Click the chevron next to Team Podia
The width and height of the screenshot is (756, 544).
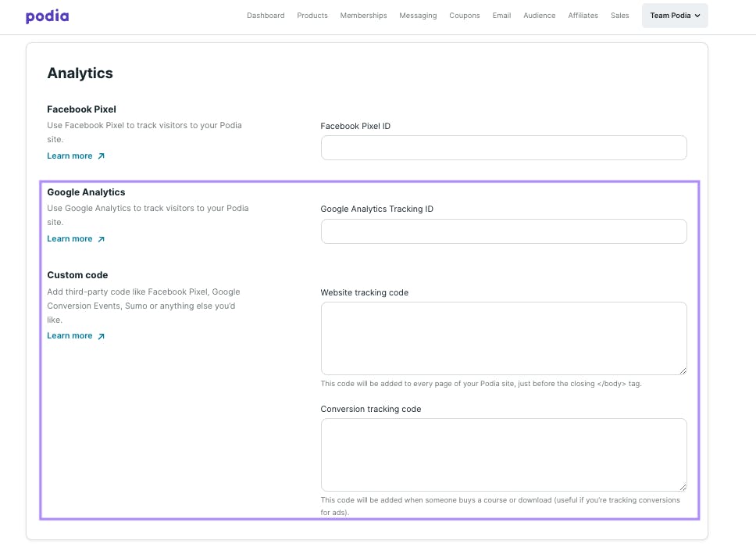pyautogui.click(x=697, y=16)
